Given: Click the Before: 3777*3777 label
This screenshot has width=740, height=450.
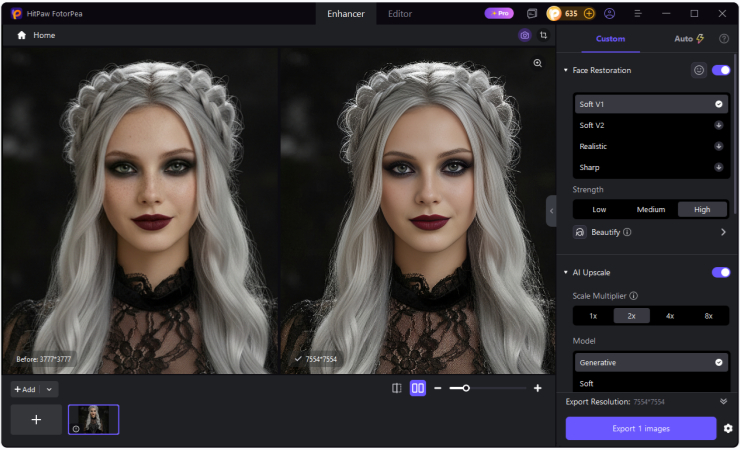Looking at the screenshot, I should pos(43,359).
